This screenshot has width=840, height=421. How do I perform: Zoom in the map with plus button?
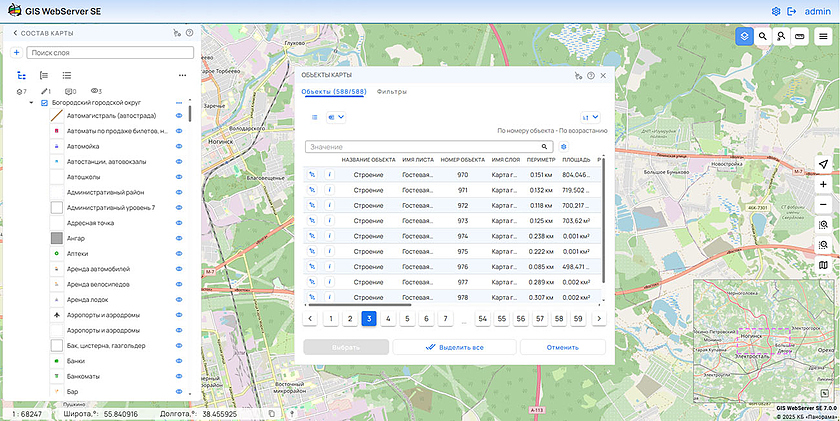tap(823, 185)
